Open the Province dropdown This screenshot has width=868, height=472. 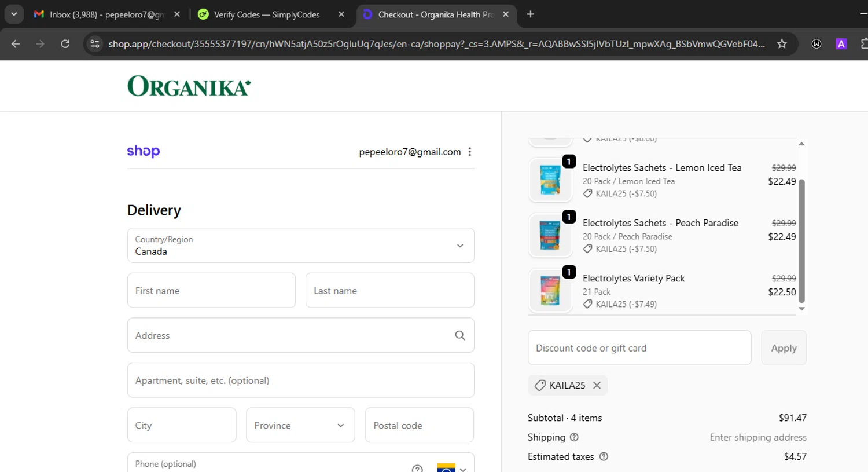(300, 425)
